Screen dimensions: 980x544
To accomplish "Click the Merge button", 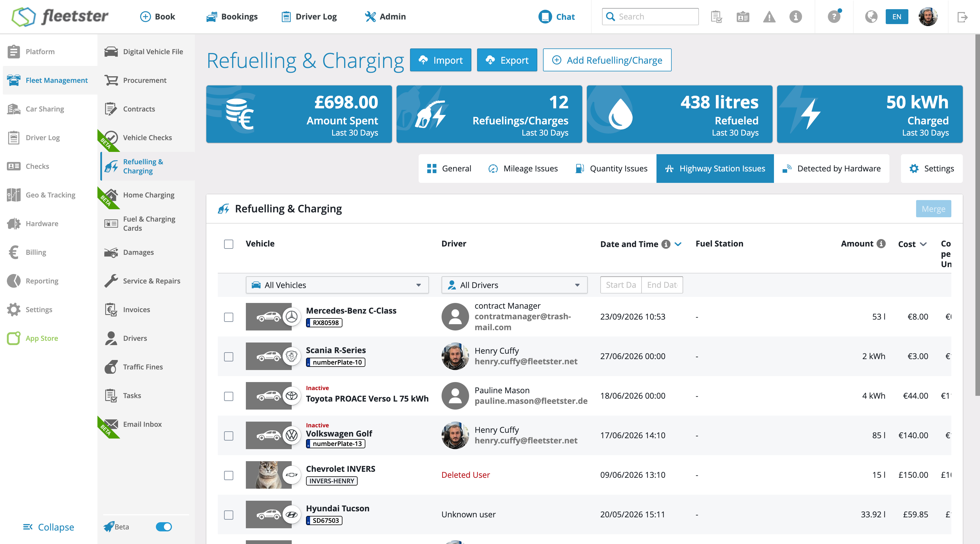I will pyautogui.click(x=934, y=209).
